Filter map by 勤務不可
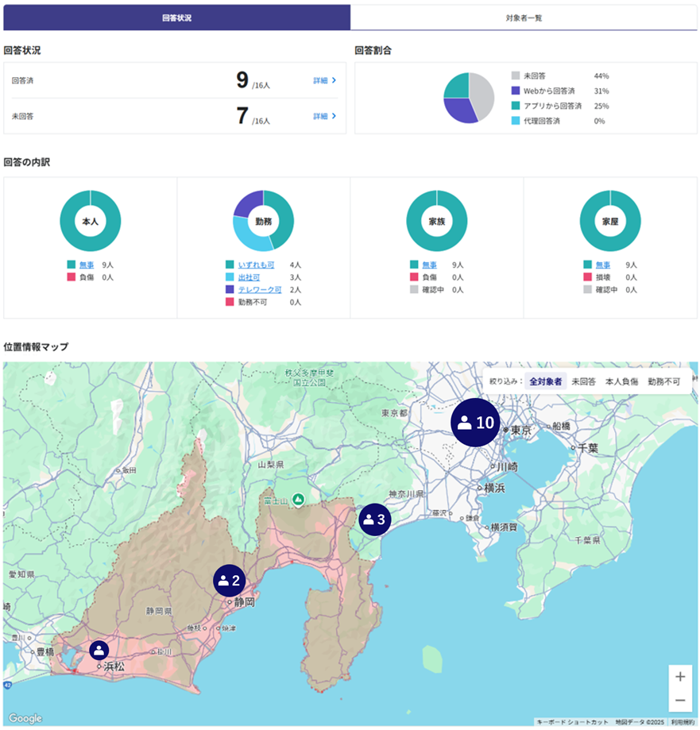The height and width of the screenshot is (730, 700). tap(663, 381)
